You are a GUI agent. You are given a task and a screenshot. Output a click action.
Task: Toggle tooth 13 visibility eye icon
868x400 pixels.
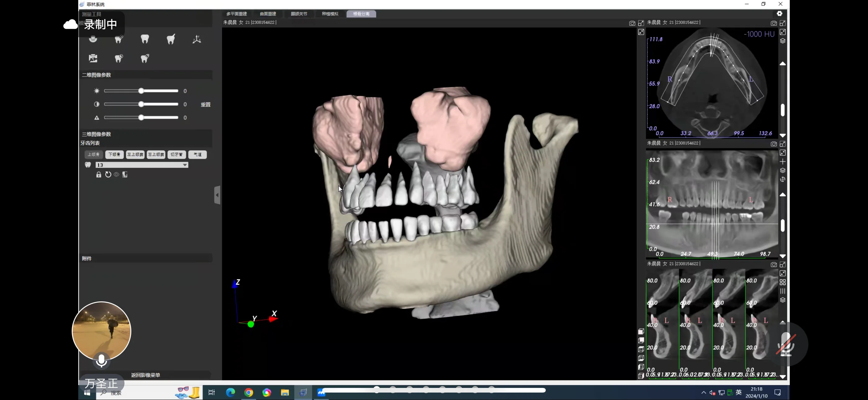click(116, 174)
